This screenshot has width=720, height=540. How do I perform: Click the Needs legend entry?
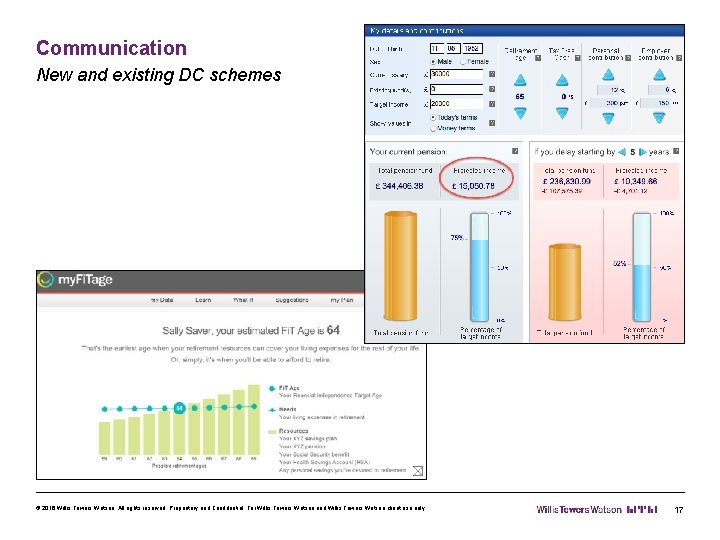[x=317, y=413]
